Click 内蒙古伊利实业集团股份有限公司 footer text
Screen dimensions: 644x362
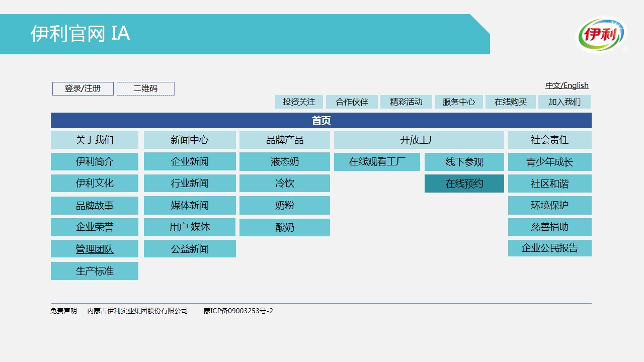point(138,311)
